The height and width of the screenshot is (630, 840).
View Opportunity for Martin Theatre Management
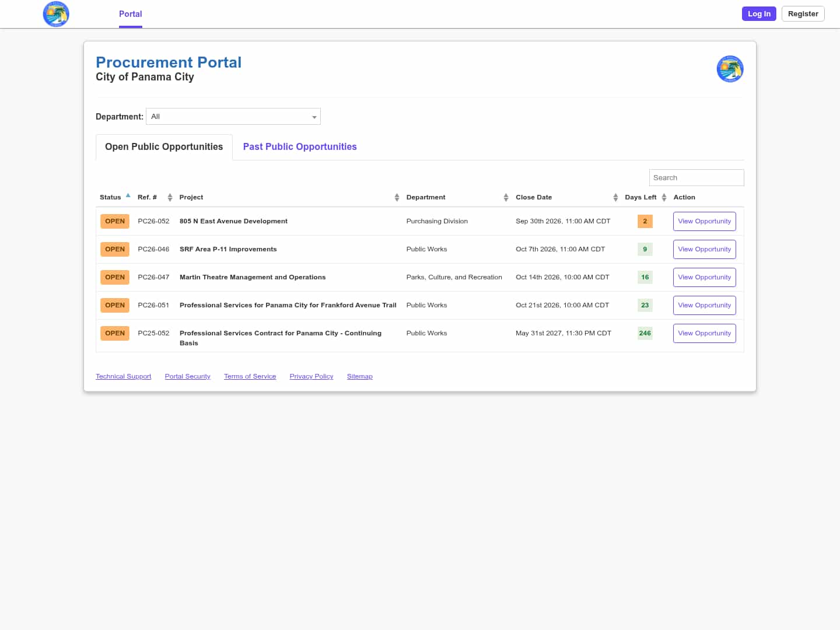[x=704, y=278]
